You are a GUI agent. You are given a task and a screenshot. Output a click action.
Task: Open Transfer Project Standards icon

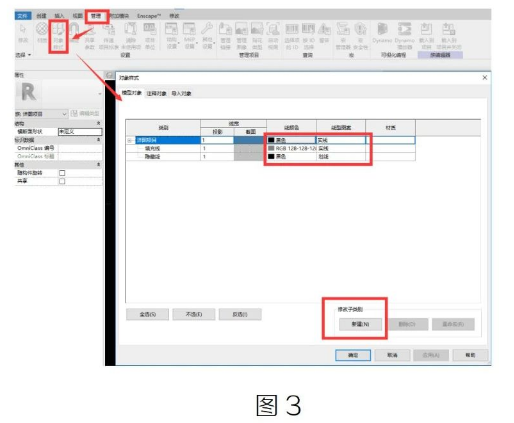point(109,37)
